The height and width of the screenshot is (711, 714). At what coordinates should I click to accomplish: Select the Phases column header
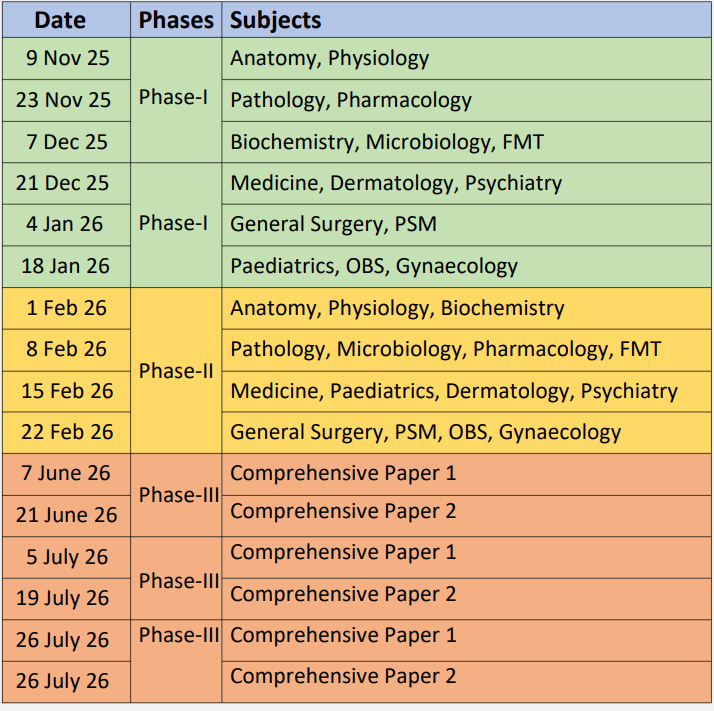click(176, 20)
